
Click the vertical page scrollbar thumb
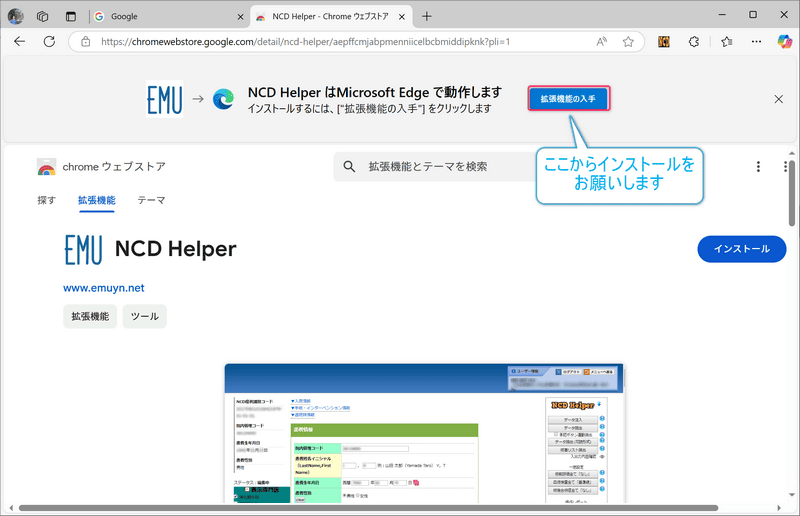point(791,193)
